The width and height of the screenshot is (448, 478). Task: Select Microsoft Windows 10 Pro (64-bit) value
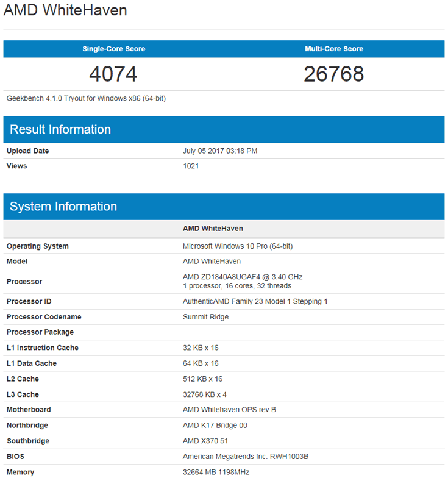238,246
